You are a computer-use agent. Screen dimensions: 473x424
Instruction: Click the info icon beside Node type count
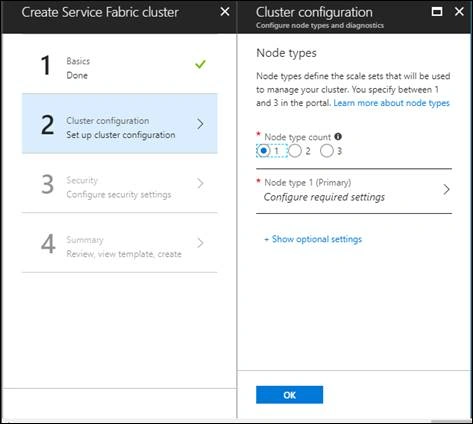(x=338, y=136)
